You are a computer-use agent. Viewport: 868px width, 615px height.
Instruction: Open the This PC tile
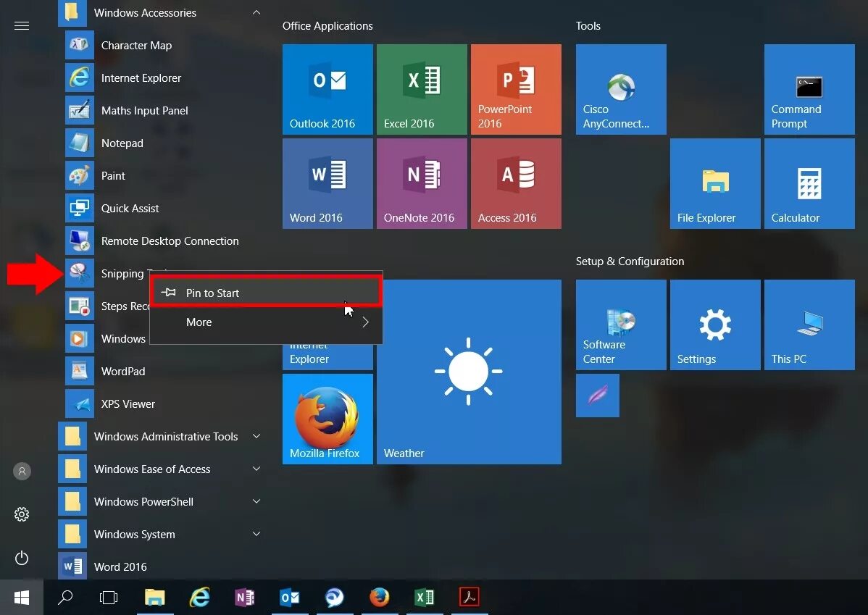coord(809,325)
